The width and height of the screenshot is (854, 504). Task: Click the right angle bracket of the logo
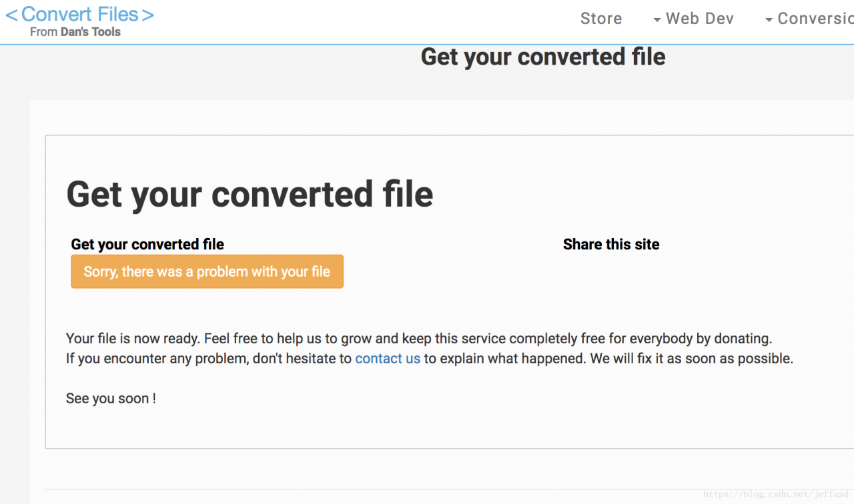tap(148, 15)
